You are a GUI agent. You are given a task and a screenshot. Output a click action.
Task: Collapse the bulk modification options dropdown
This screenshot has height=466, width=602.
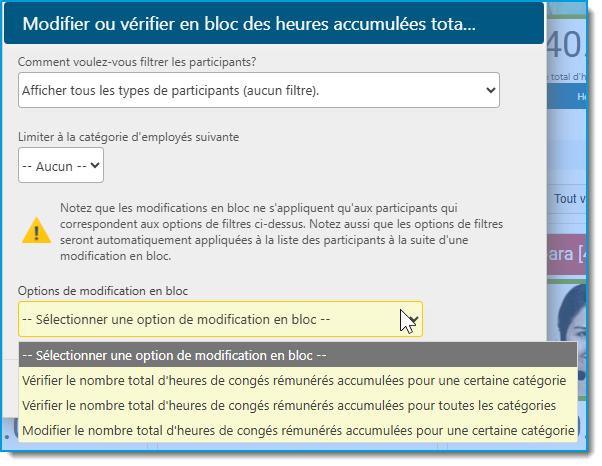(220, 319)
